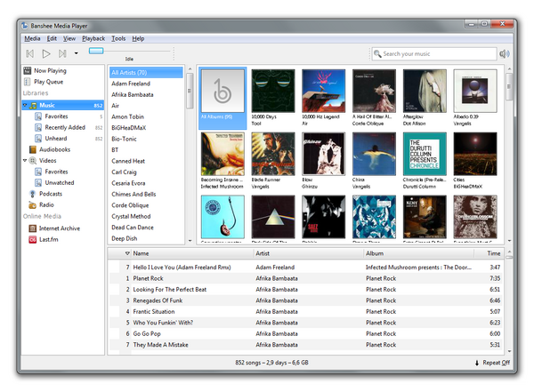Select artist Crystal Method

coord(146,216)
